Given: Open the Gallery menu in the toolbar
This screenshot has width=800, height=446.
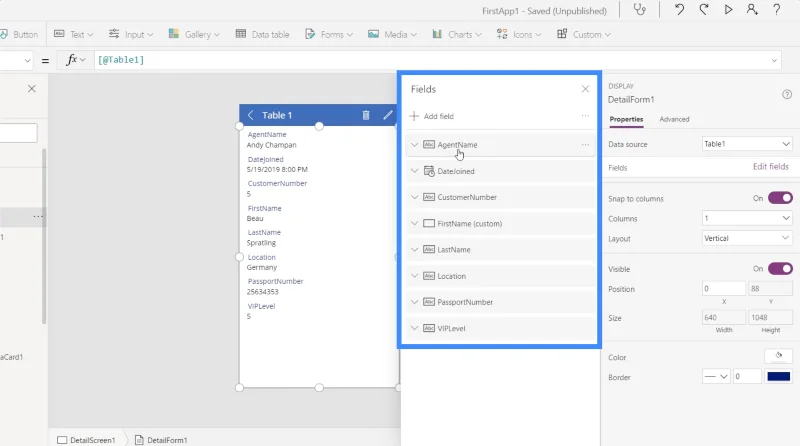Looking at the screenshot, I should point(194,34).
